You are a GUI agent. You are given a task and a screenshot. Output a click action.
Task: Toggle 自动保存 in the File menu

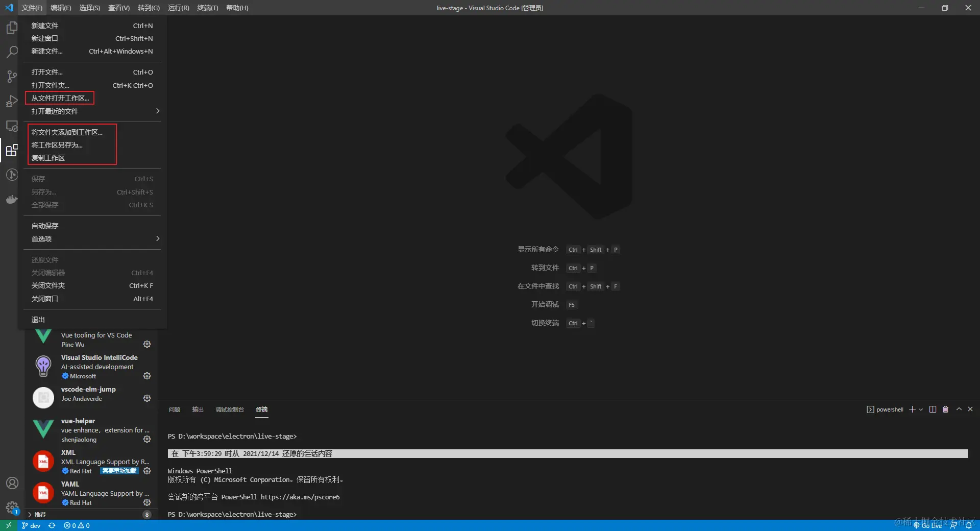(92, 226)
